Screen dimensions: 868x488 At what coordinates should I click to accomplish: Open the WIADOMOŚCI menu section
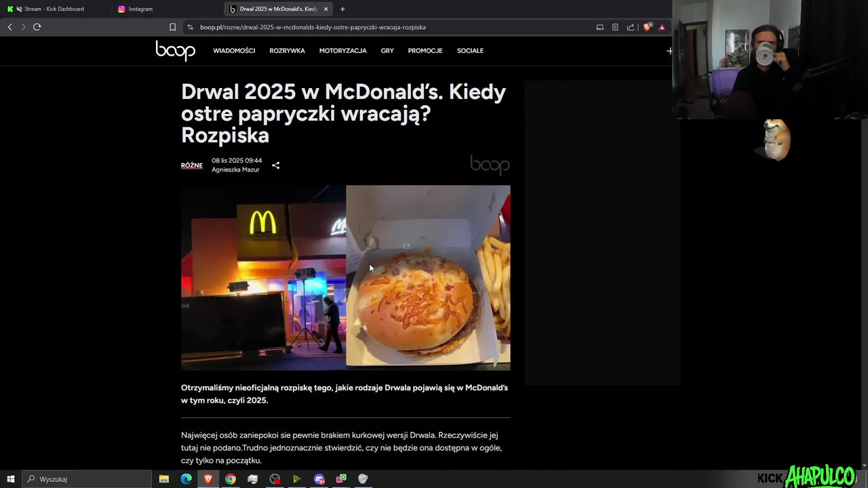(234, 51)
